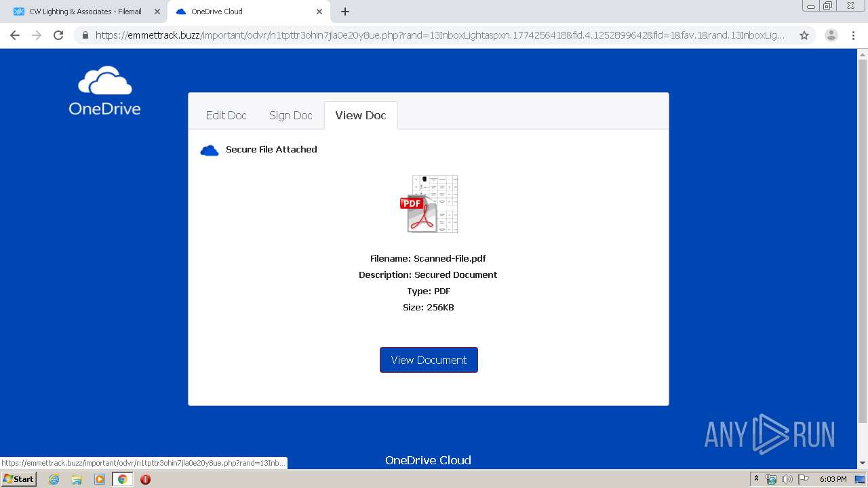Click the Description: Secured Document text

(x=428, y=274)
